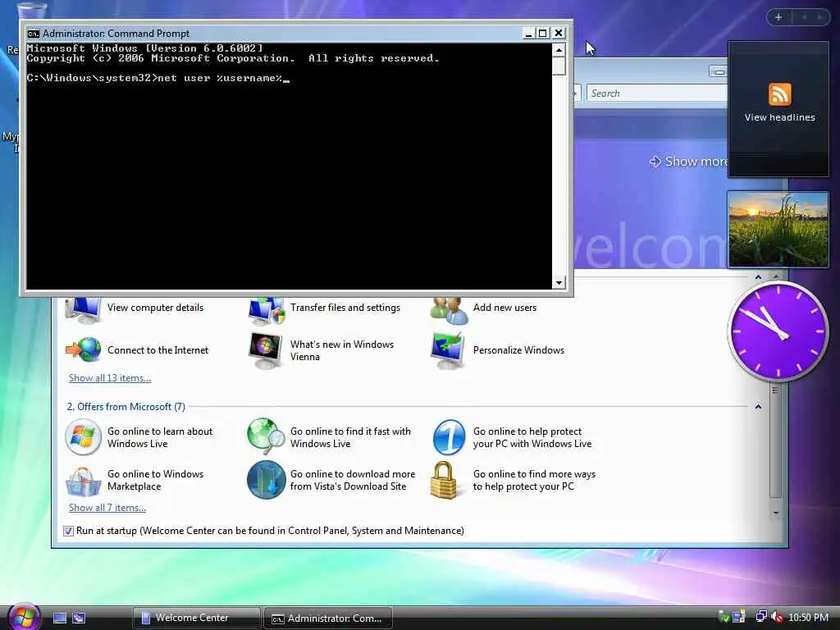Click the flag-marked tray icon beside the checkmark

click(x=739, y=617)
